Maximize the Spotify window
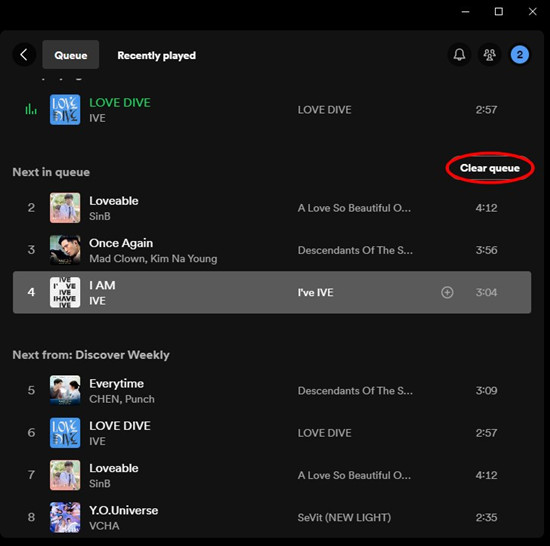 [498, 12]
